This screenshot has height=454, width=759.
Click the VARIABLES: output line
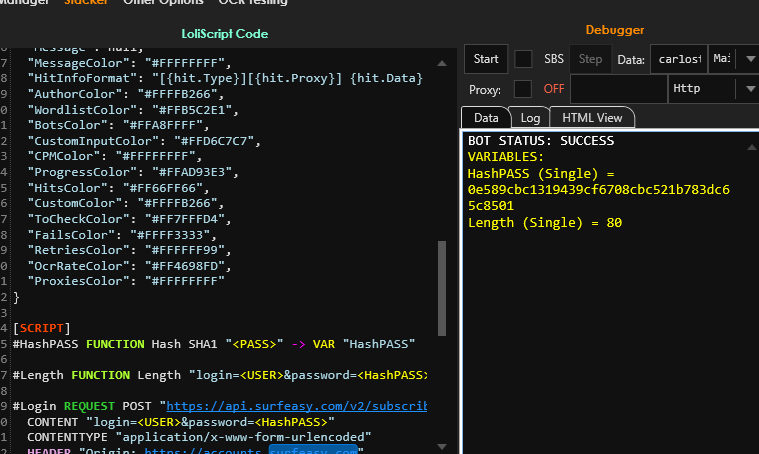point(506,157)
